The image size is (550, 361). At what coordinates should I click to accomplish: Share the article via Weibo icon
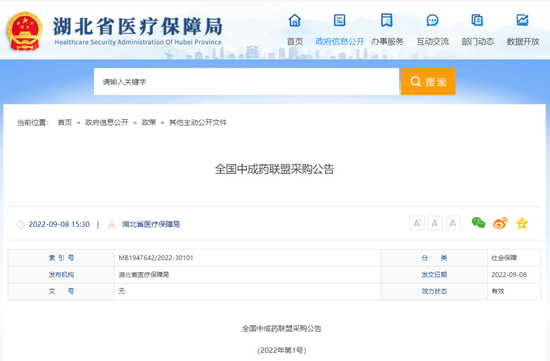coord(501,223)
